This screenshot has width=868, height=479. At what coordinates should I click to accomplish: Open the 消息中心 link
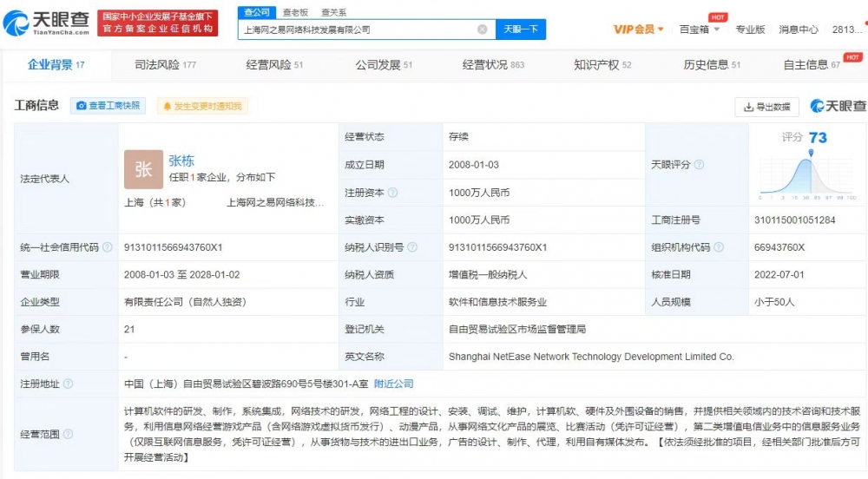799,30
